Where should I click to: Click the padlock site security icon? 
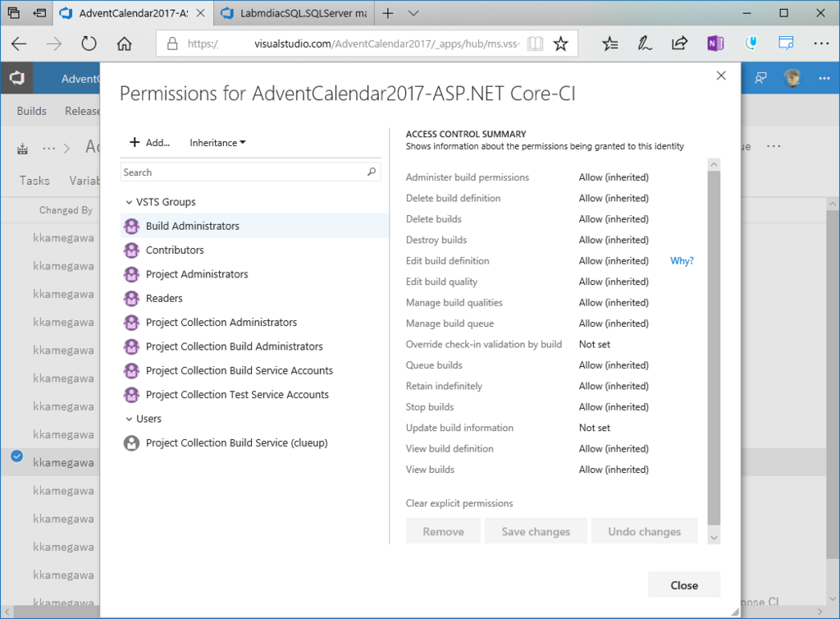tap(172, 44)
